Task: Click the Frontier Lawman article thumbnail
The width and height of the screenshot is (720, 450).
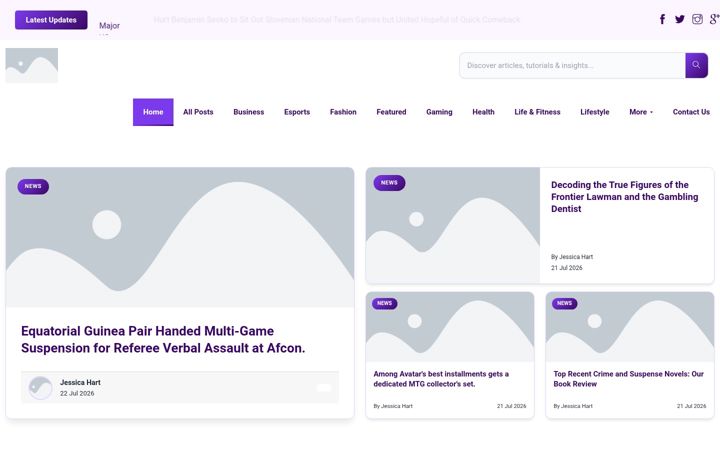Action: point(453,225)
